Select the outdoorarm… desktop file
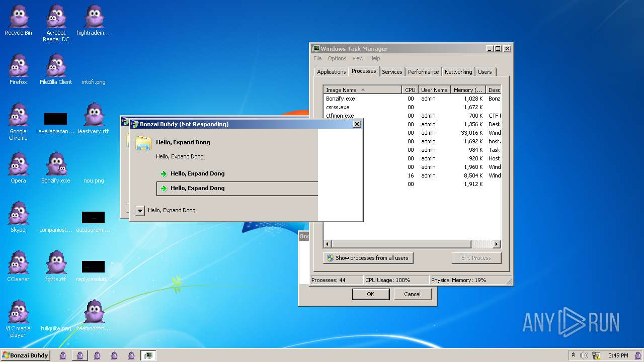Viewport: 644px width, 362px height. (x=93, y=222)
